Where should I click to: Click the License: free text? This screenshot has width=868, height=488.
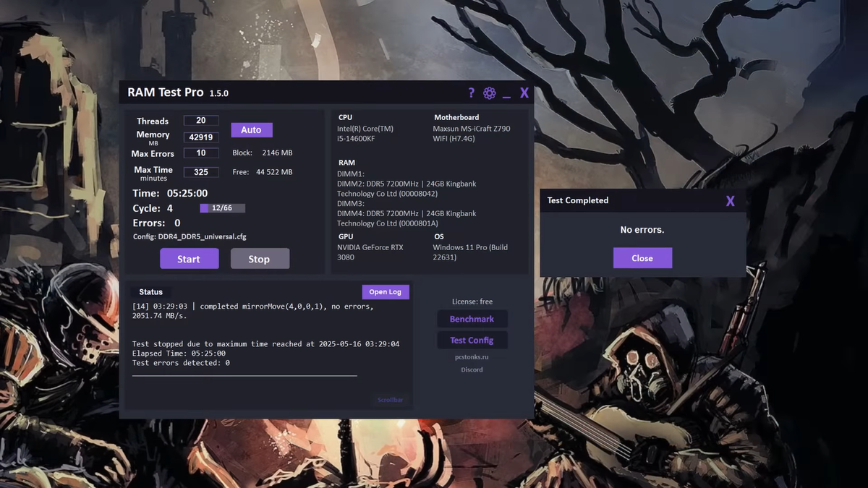coord(472,301)
